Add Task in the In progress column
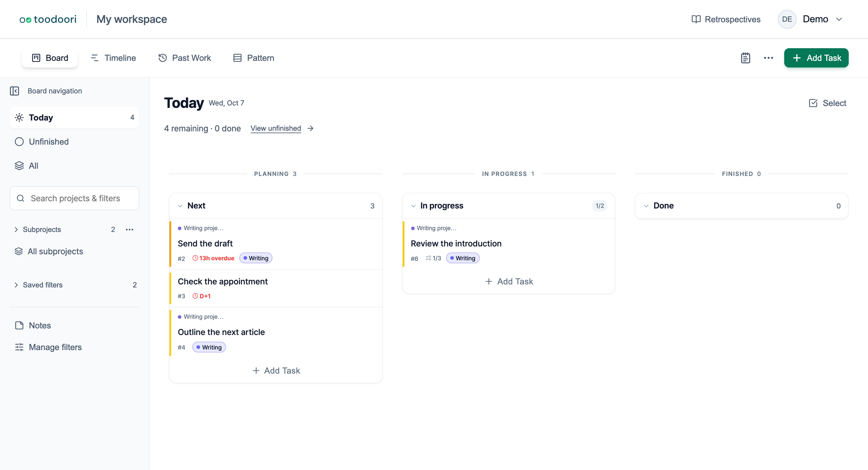 coord(509,281)
